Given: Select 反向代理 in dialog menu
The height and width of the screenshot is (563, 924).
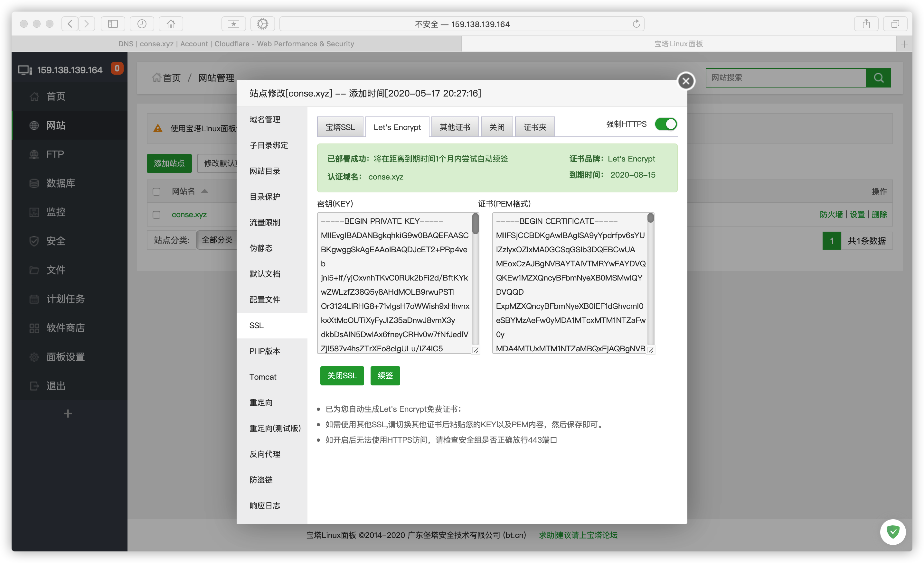Looking at the screenshot, I should pos(272,454).
